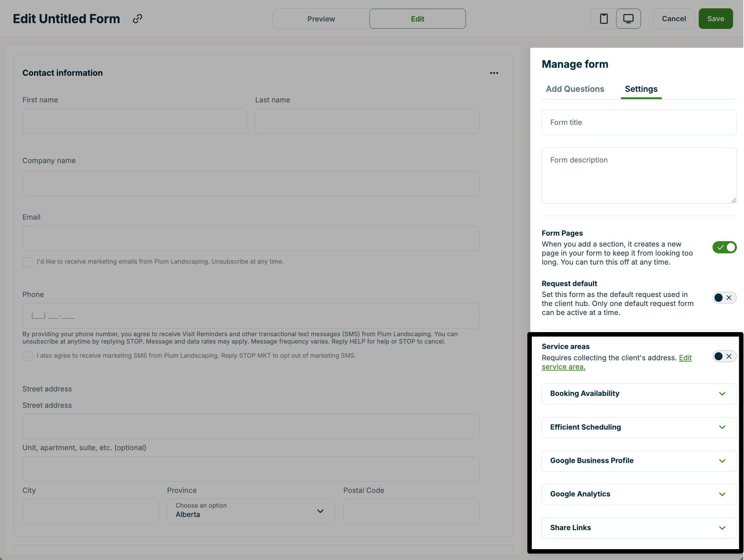Viewport: 744px width, 560px height.
Task: Click the Save button
Action: click(x=715, y=19)
